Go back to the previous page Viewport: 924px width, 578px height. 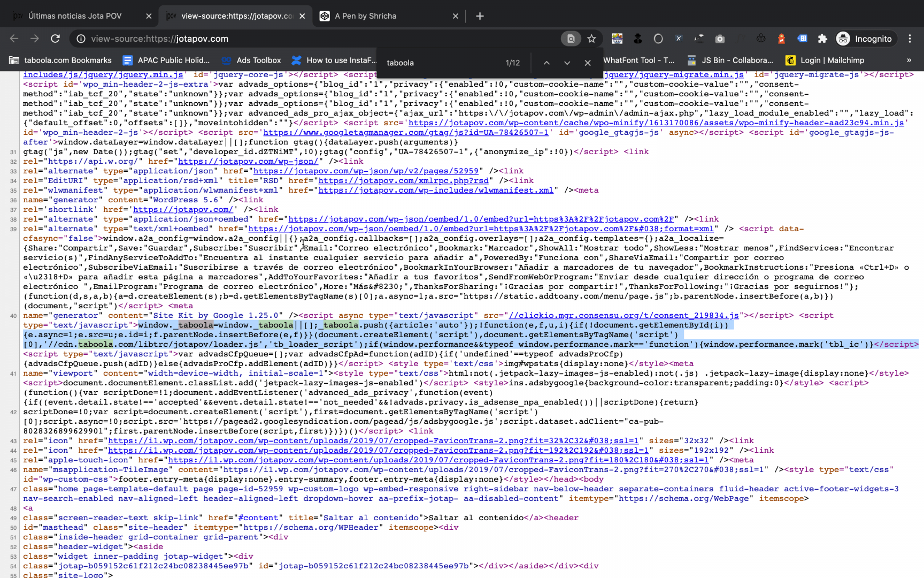[x=14, y=39]
